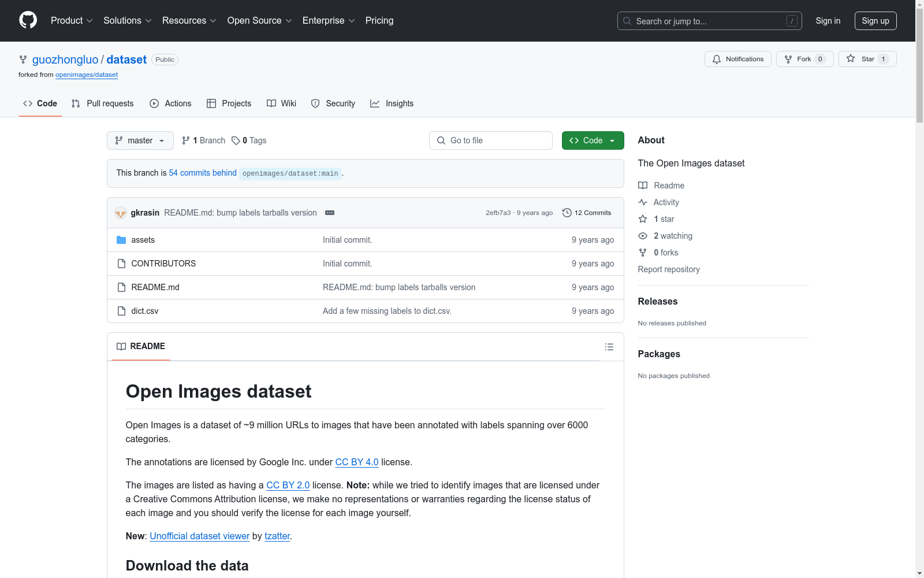Open the 54 commits behind link
The image size is (924, 578).
[203, 173]
